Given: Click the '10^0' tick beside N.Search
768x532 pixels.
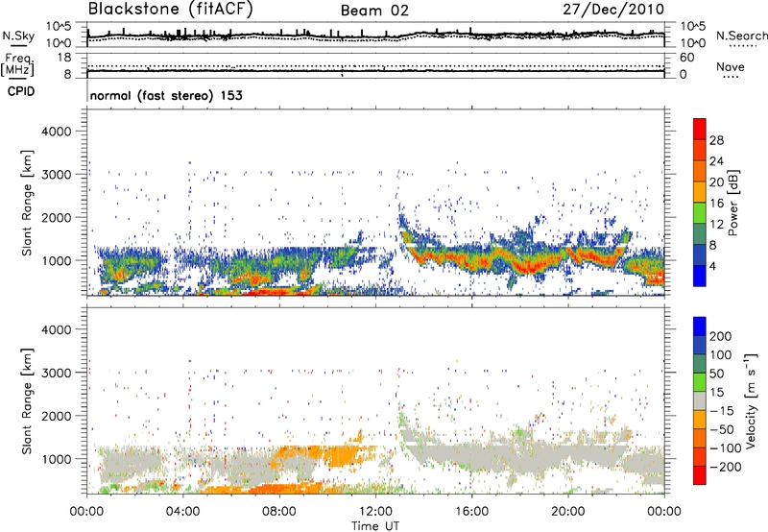Looking at the screenshot, I should pyautogui.click(x=692, y=43).
